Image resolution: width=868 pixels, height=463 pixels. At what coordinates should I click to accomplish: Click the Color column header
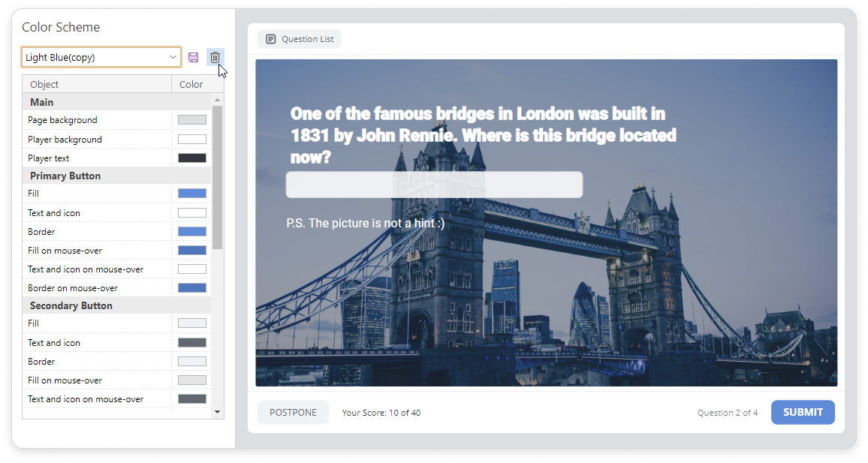click(191, 84)
